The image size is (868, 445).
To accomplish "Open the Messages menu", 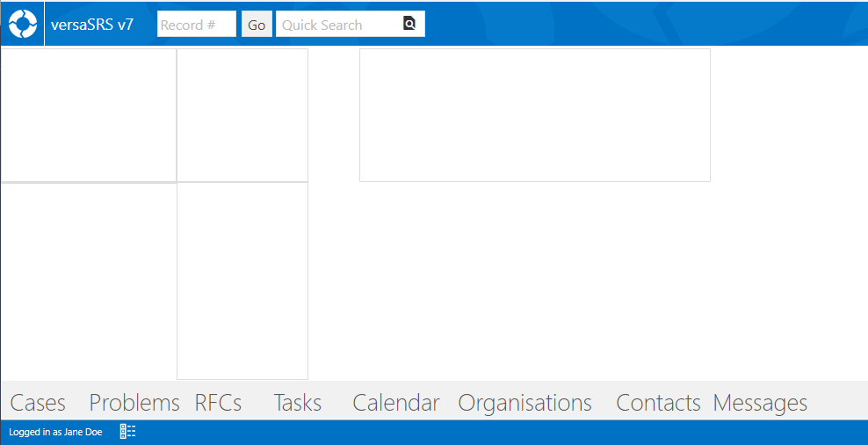I will pos(760,403).
